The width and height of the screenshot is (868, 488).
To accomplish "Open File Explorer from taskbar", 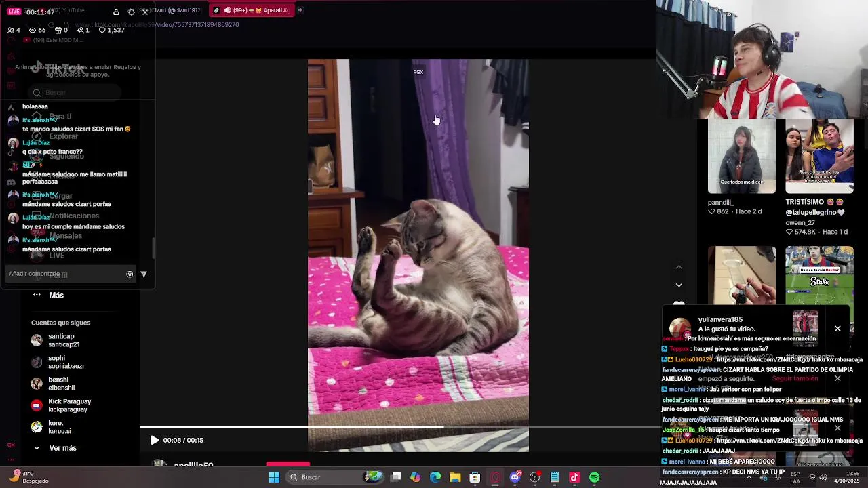I will coord(455,477).
